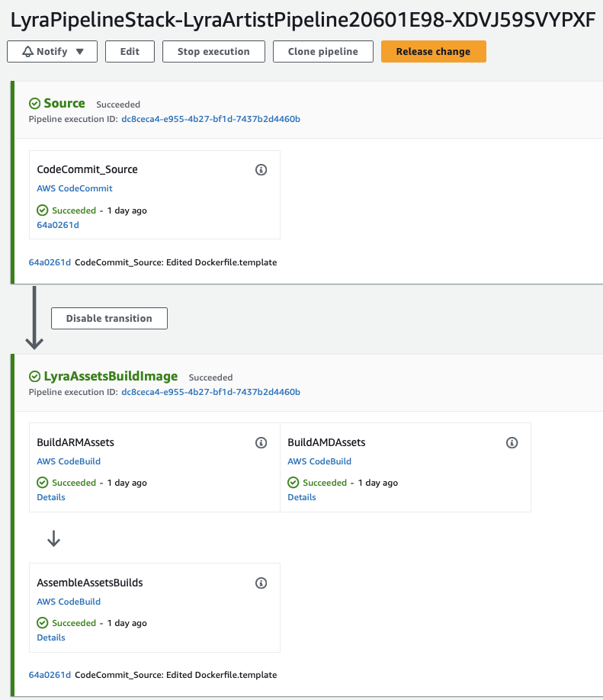Open the info tooltip for AssembleAssetsBuilds
The width and height of the screenshot is (603, 700).
tap(261, 583)
